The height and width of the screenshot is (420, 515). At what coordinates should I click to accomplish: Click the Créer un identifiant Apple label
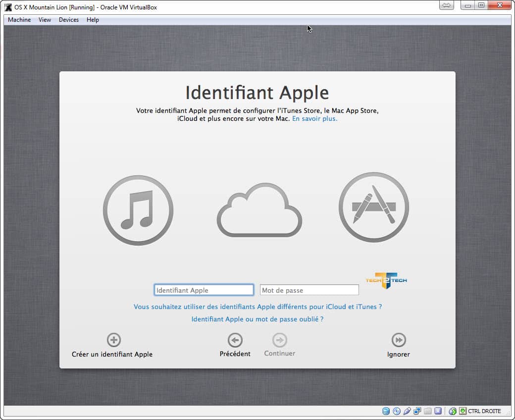tap(112, 354)
